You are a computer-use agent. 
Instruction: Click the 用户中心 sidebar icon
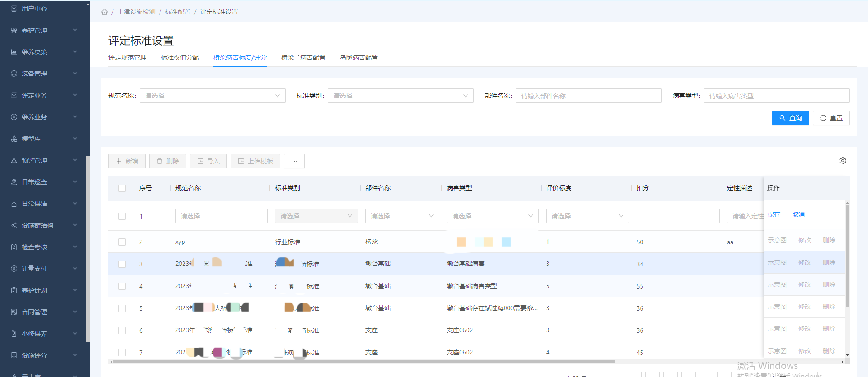14,9
